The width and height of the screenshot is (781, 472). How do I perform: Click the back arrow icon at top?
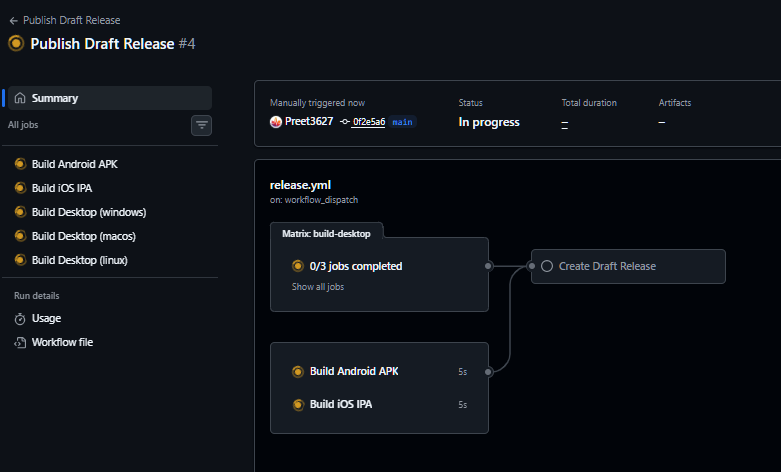[13, 21]
